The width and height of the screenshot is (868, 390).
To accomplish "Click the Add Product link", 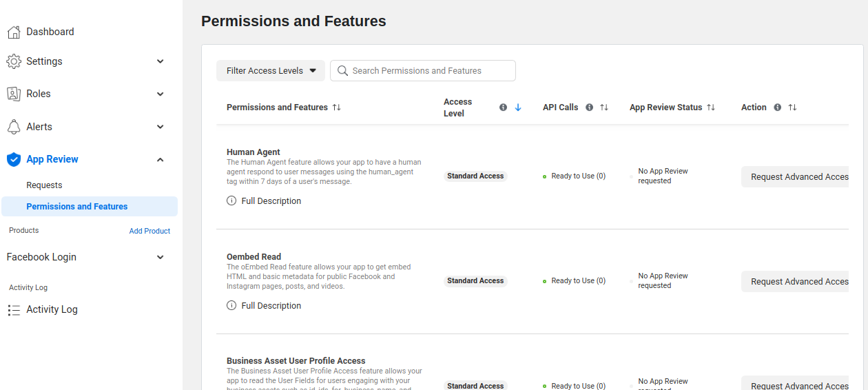I will tap(149, 231).
